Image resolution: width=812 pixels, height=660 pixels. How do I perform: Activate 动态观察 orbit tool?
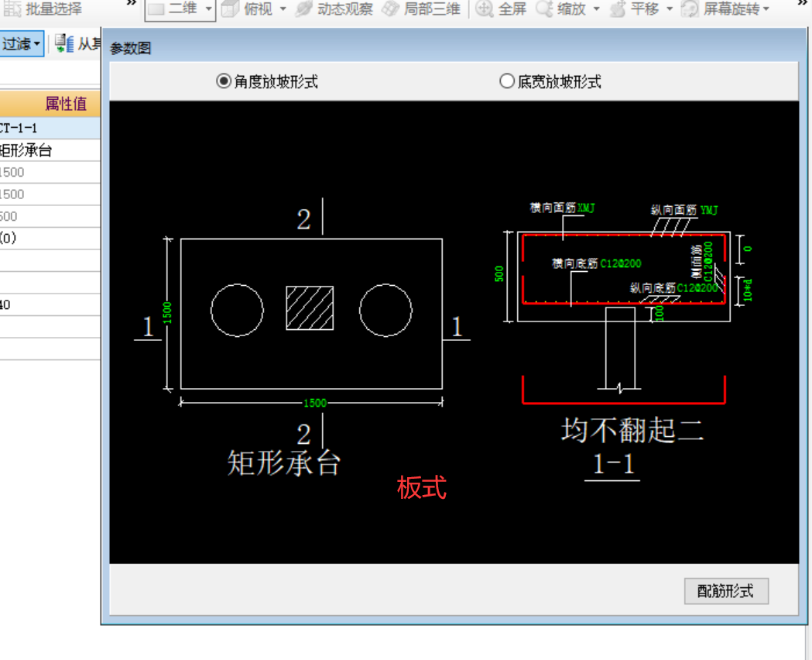click(x=334, y=9)
